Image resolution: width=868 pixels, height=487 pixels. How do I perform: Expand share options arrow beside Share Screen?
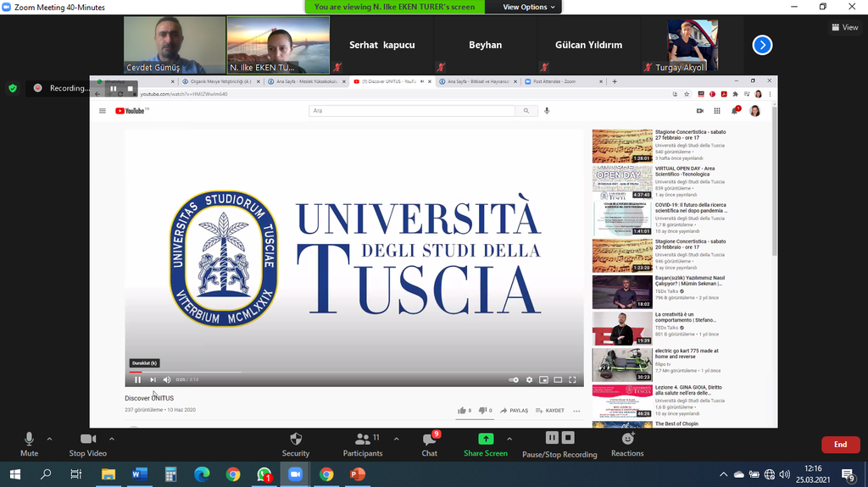pos(509,439)
